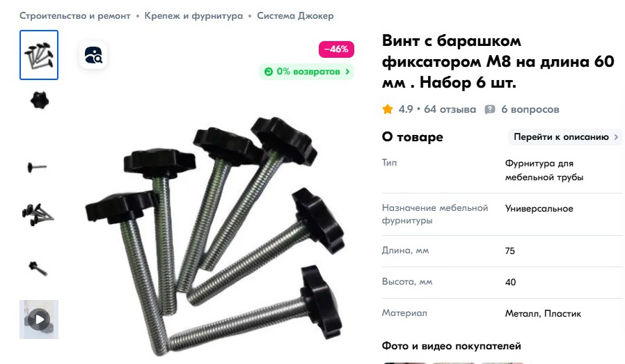Play the product video thumbnail

point(39,319)
